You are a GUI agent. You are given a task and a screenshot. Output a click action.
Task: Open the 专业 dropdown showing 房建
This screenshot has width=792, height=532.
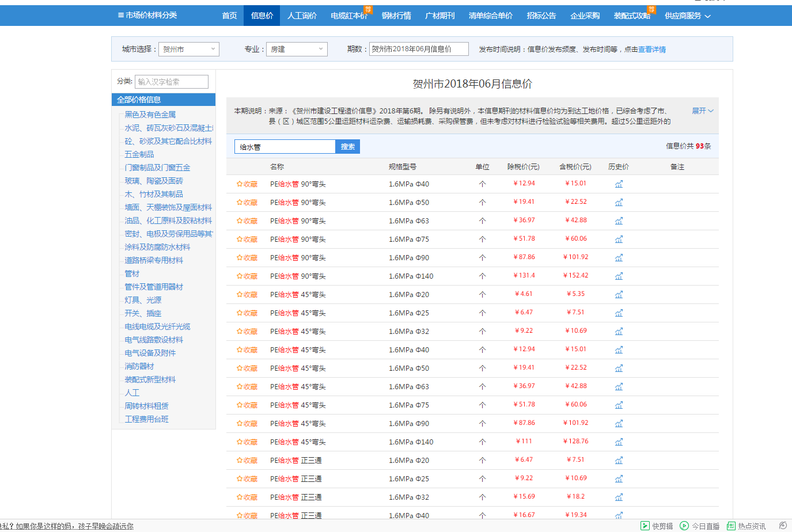pos(297,50)
